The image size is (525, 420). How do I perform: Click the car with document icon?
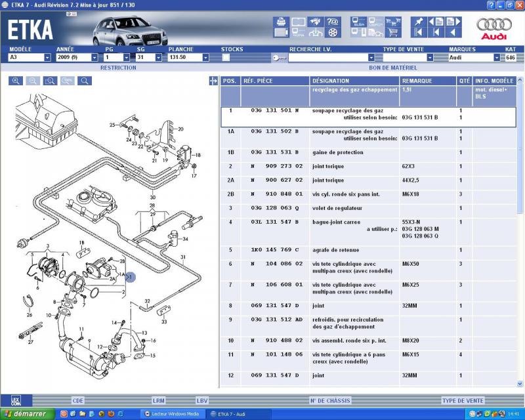tap(375, 33)
